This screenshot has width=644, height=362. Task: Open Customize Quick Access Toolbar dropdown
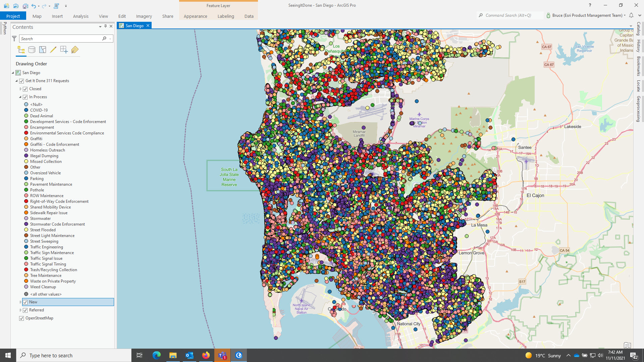click(66, 6)
